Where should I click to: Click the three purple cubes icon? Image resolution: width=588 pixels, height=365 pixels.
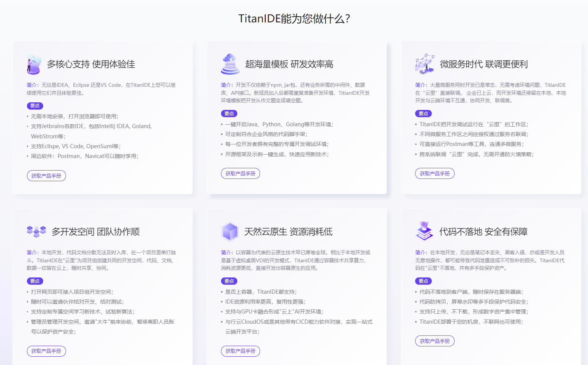point(36,231)
